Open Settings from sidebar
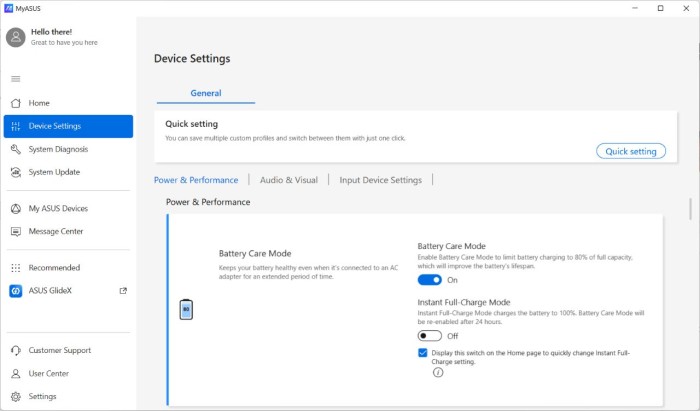 click(68, 397)
